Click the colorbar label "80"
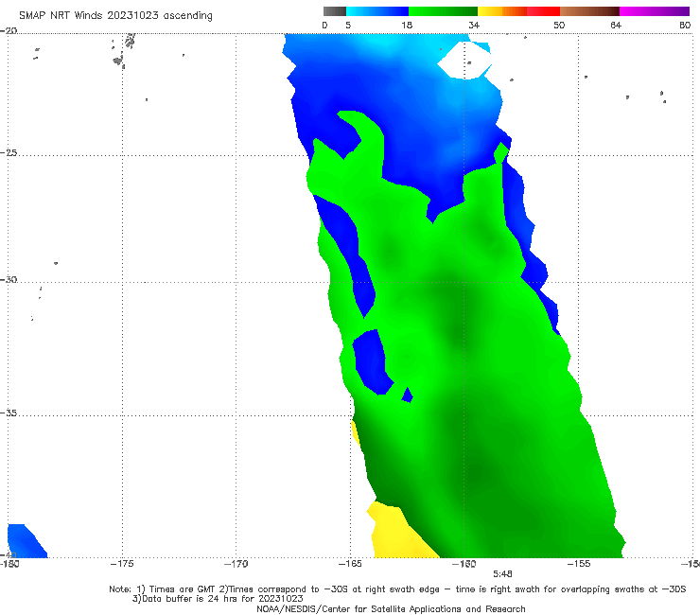 point(685,25)
